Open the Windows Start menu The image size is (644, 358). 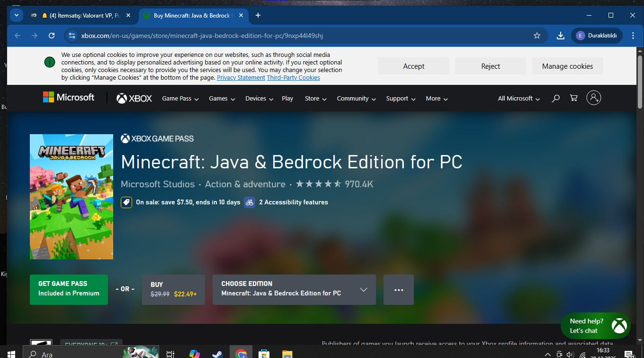11,354
